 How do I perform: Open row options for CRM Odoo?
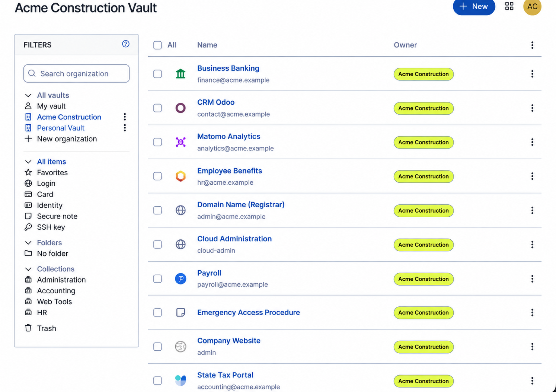(532, 108)
